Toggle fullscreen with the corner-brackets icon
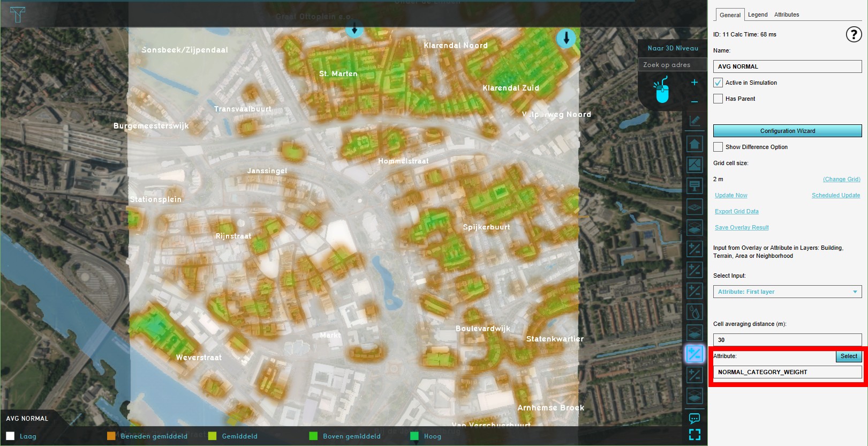This screenshot has height=446, width=868. click(x=695, y=435)
